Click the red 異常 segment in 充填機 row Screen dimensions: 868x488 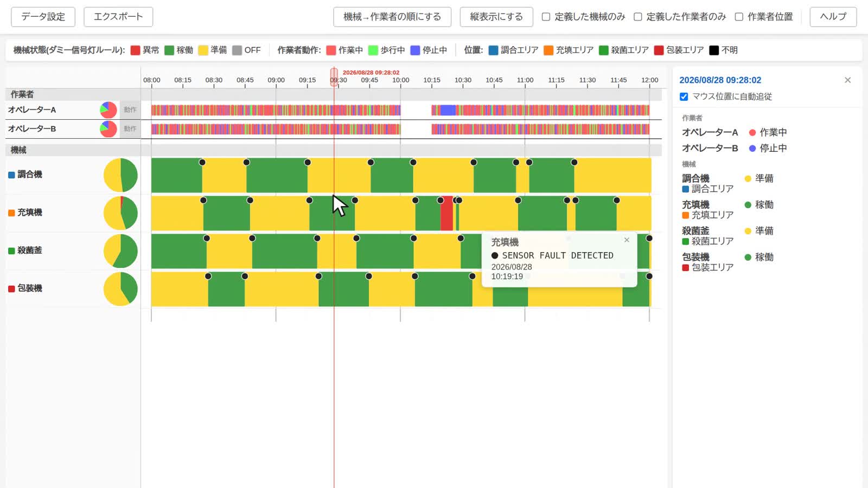(446, 213)
